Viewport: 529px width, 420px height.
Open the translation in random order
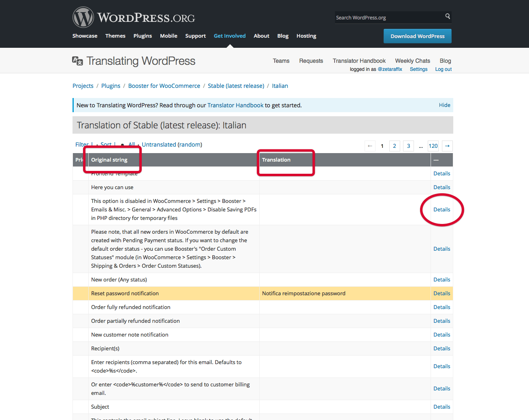point(190,144)
